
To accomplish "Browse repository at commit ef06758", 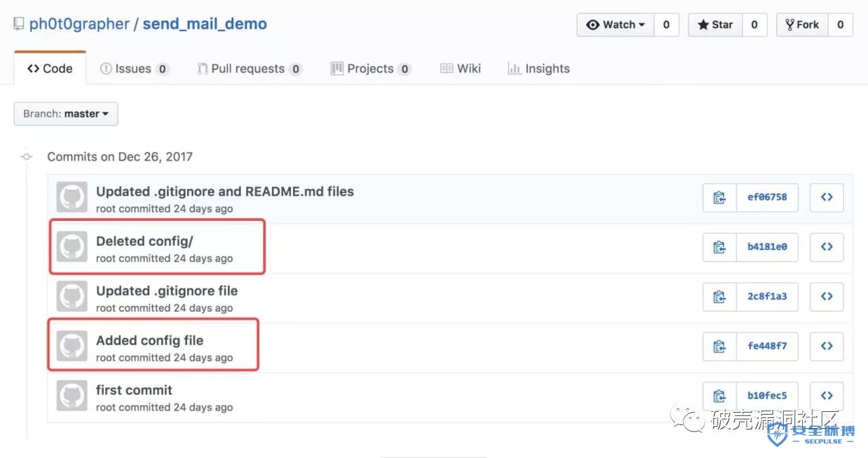I will (827, 197).
